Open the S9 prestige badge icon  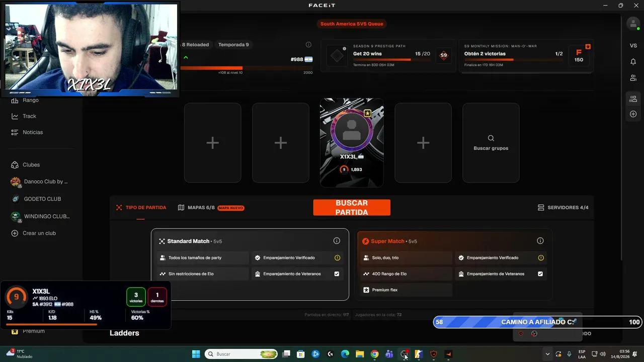(x=443, y=55)
